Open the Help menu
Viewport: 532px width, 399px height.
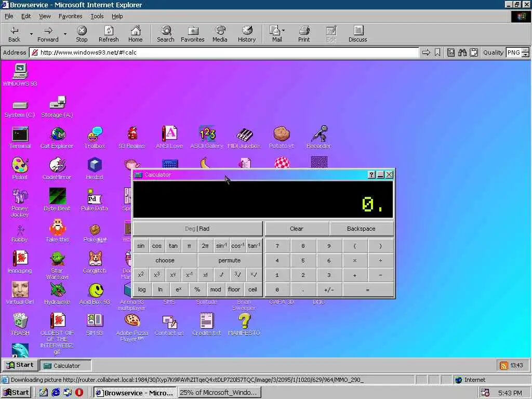117,16
